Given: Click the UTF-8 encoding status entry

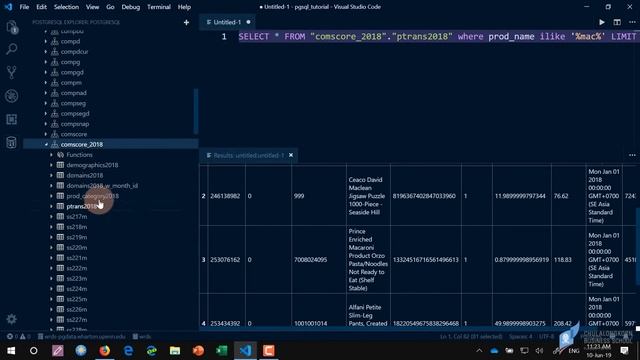Looking at the screenshot, I should point(547,337).
